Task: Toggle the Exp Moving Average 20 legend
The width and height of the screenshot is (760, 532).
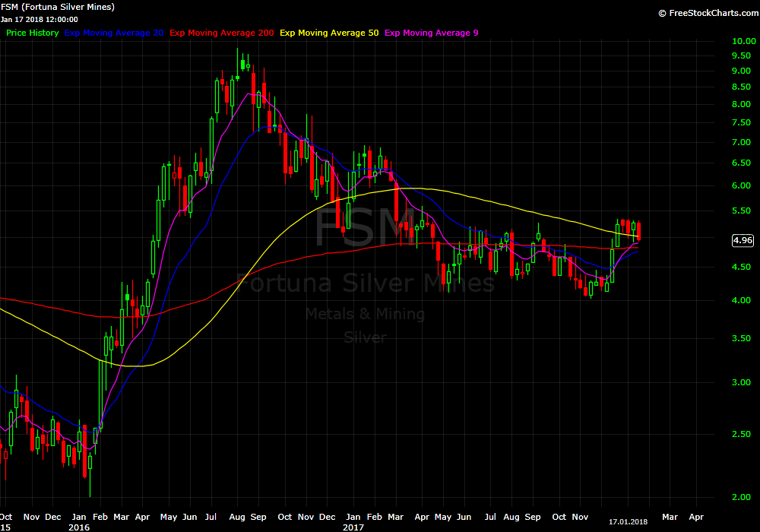Action: tap(114, 33)
